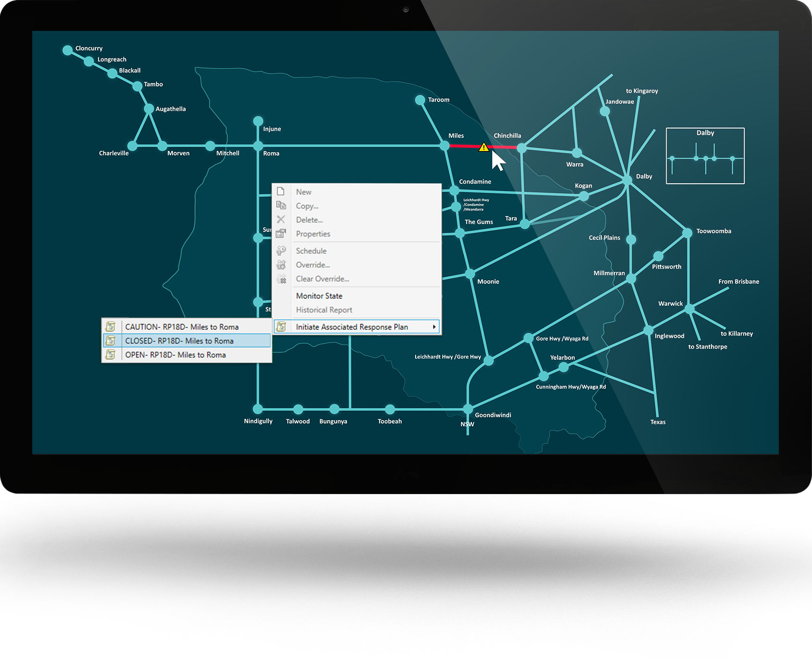This screenshot has width=812, height=661.
Task: Pick OPEN- RP18D- Miles to Roma plan
Action: [x=175, y=355]
